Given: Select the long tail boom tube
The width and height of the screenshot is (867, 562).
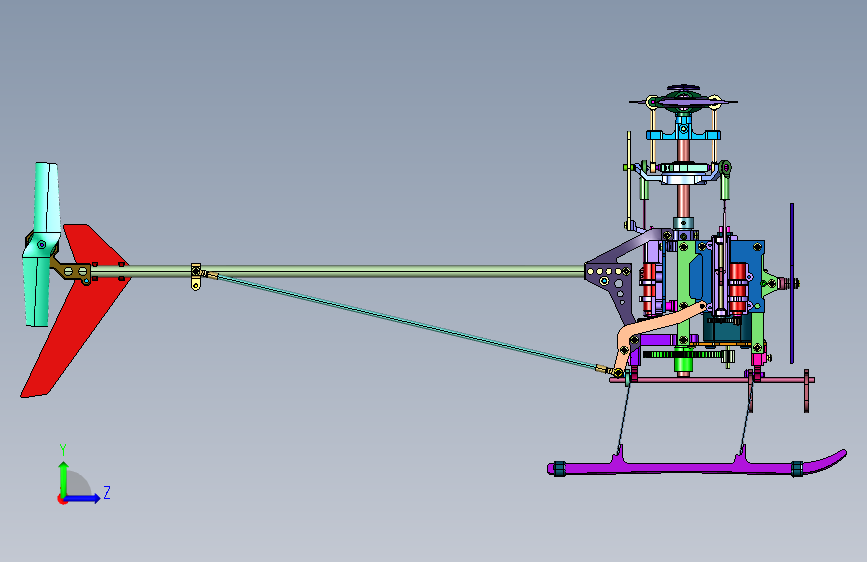Looking at the screenshot, I should (337, 271).
